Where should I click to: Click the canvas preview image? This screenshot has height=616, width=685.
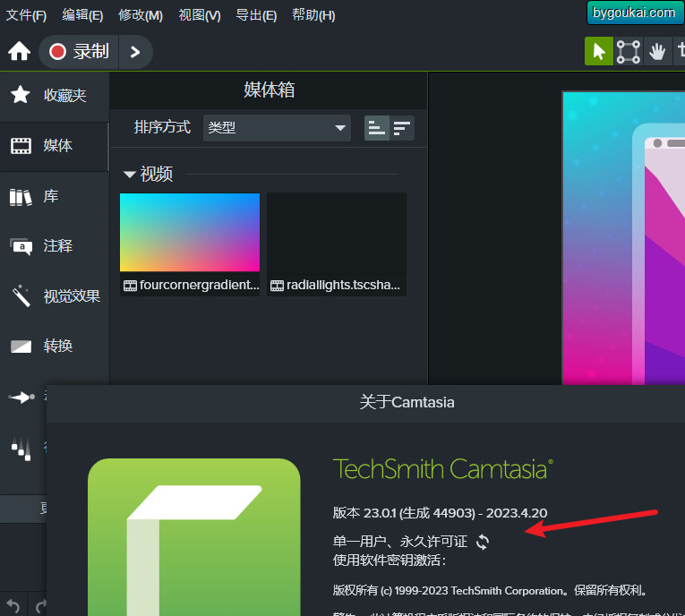tap(624, 238)
